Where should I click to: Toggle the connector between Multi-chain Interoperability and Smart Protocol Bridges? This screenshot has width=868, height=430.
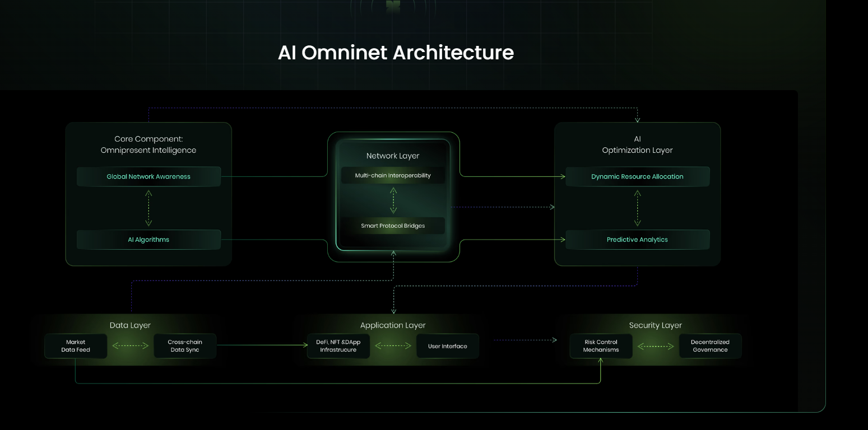(393, 200)
